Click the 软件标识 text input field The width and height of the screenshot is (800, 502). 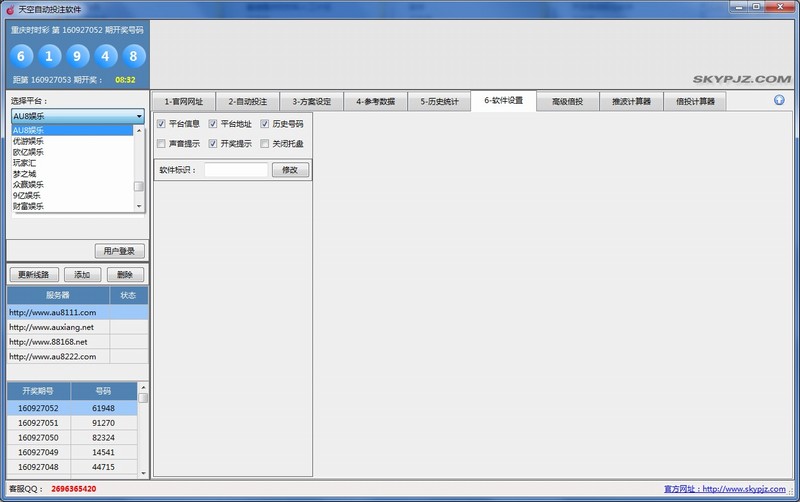pos(236,170)
